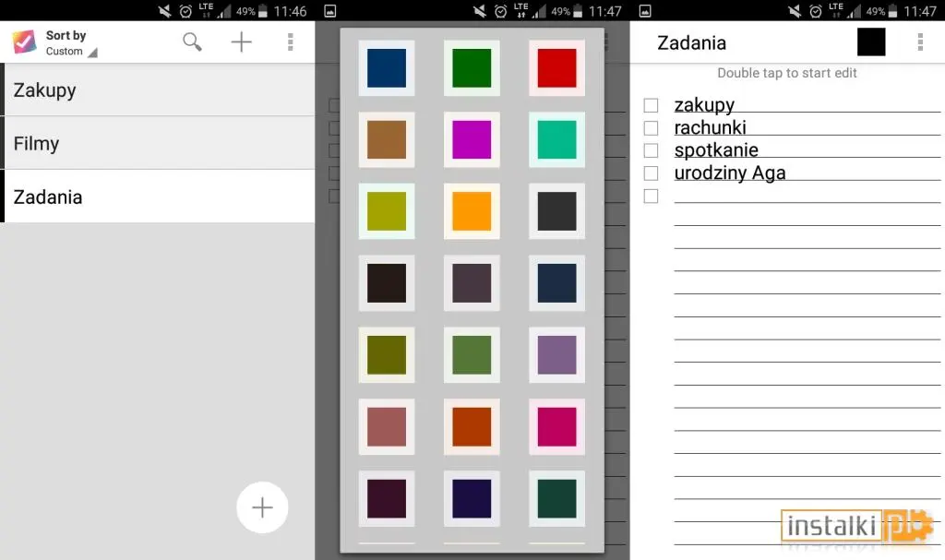Check the rachunki task checkbox
The height and width of the screenshot is (560, 945).
(651, 128)
